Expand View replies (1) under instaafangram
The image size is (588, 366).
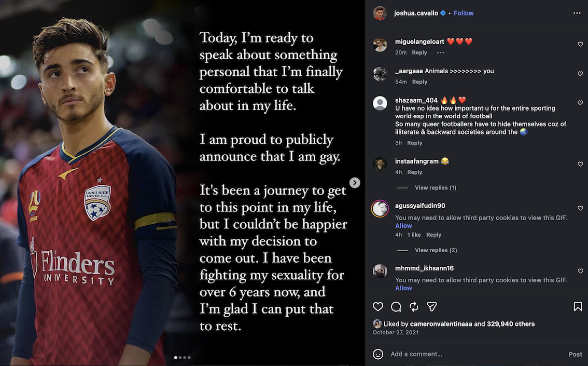(x=435, y=188)
